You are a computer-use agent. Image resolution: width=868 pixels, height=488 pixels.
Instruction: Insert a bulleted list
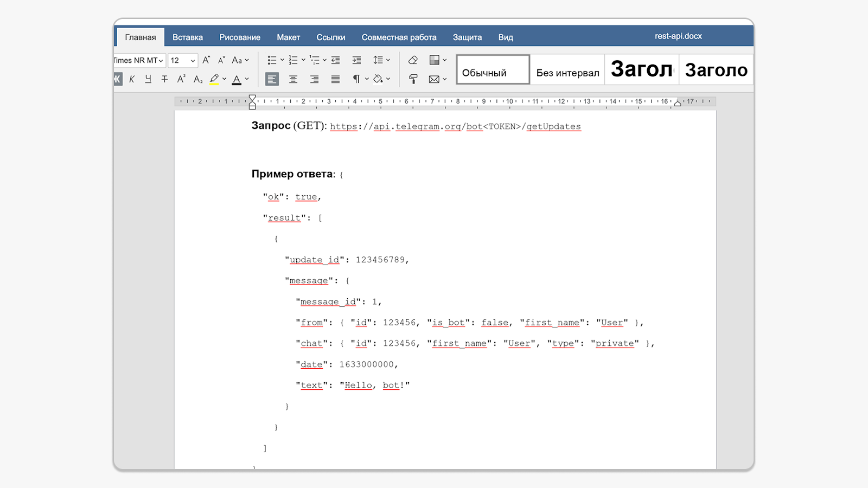[272, 60]
